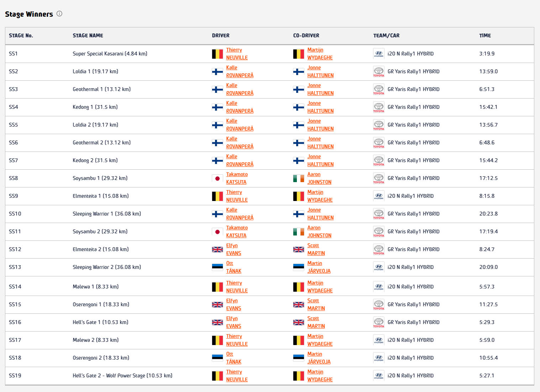Click the Irish flag beside SS11 co-driver

[x=298, y=232]
